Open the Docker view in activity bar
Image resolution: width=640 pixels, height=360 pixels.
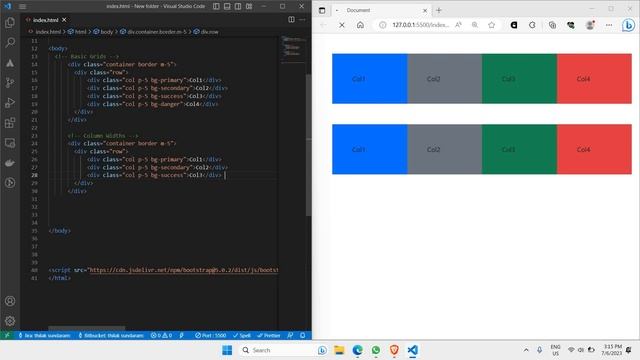point(10,163)
